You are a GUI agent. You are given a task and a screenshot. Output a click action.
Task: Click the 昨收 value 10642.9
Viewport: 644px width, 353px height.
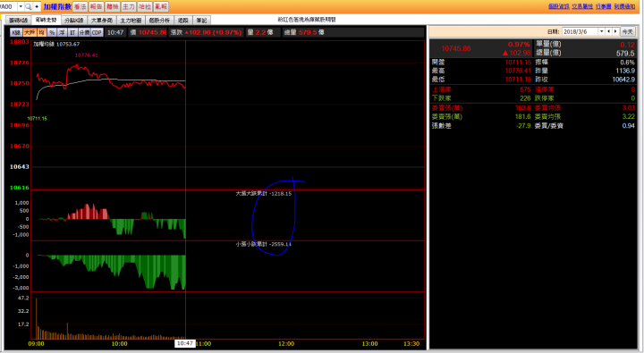coord(623,80)
